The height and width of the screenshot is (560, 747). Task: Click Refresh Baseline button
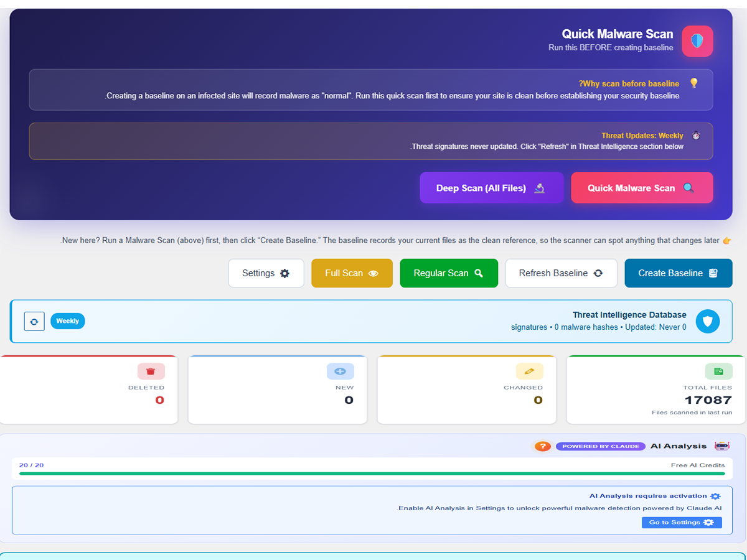point(561,273)
